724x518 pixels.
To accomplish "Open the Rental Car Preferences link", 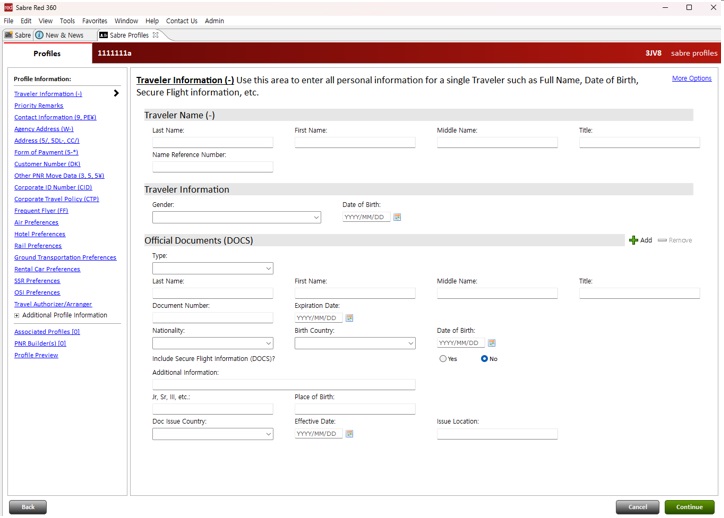I will tap(47, 269).
